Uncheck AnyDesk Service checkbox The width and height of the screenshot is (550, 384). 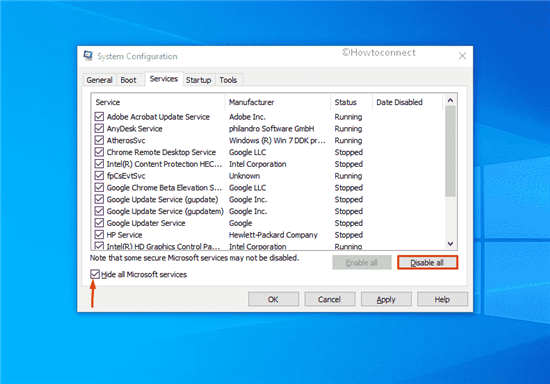pyautogui.click(x=99, y=128)
